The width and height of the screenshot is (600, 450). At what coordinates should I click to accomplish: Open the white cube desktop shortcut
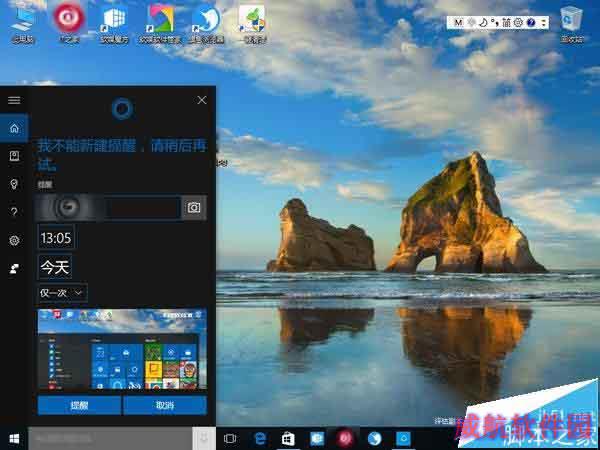coord(115,24)
